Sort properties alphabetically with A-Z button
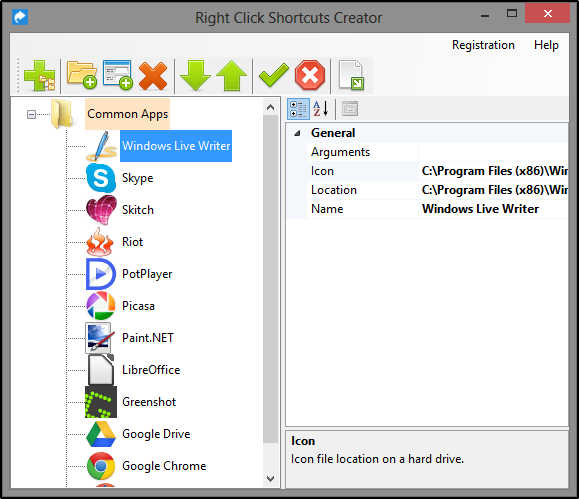The height and width of the screenshot is (499, 579). coord(321,109)
